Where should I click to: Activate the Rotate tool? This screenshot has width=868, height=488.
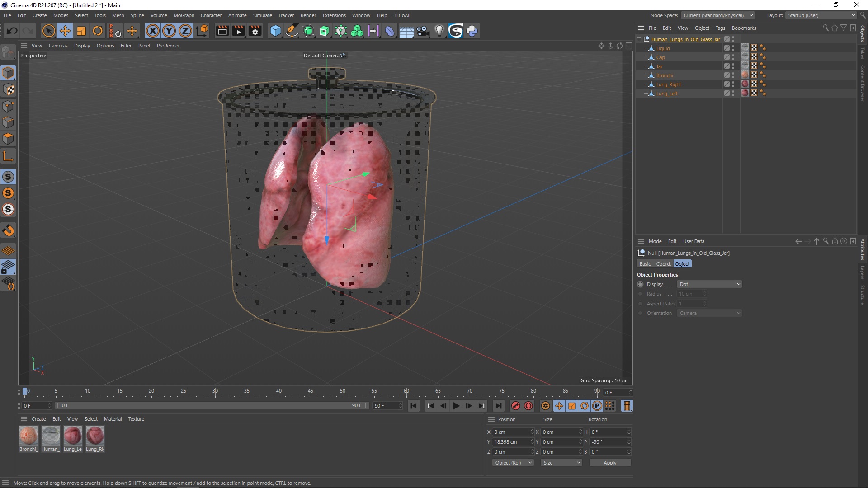click(98, 31)
